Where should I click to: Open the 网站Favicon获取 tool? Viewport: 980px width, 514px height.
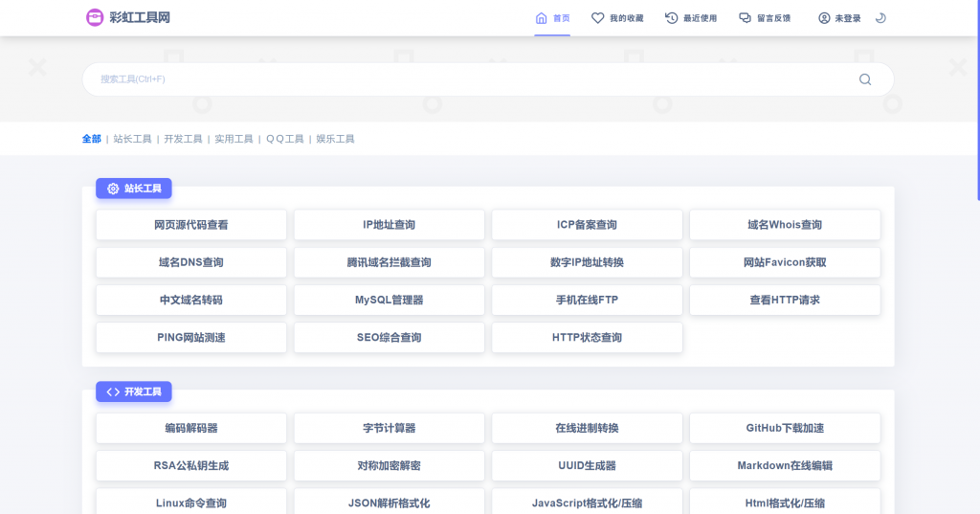click(x=785, y=262)
